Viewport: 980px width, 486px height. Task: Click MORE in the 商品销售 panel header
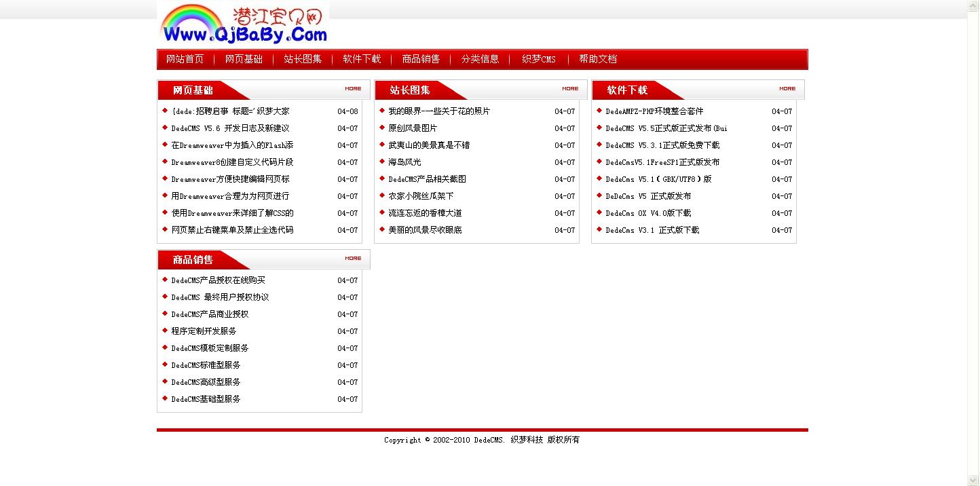[353, 258]
